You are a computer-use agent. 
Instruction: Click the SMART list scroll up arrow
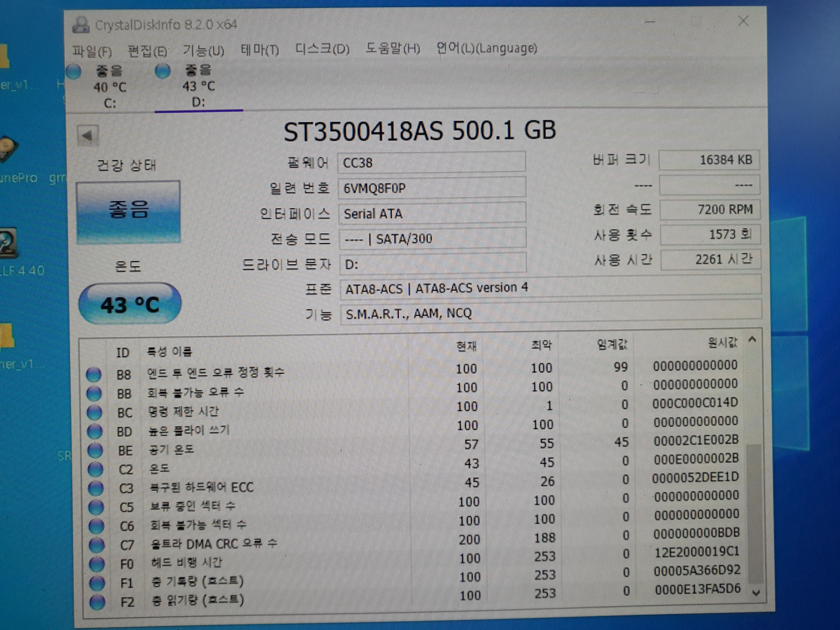point(752,340)
